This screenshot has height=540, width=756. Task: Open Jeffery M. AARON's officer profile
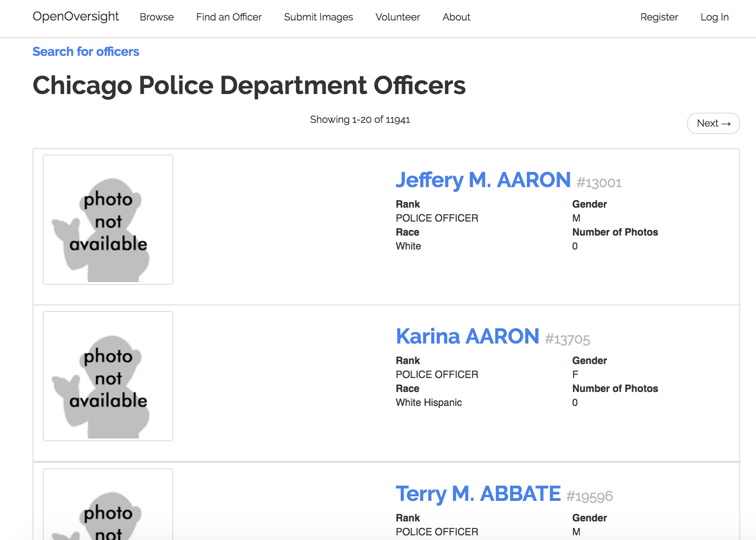pos(483,180)
